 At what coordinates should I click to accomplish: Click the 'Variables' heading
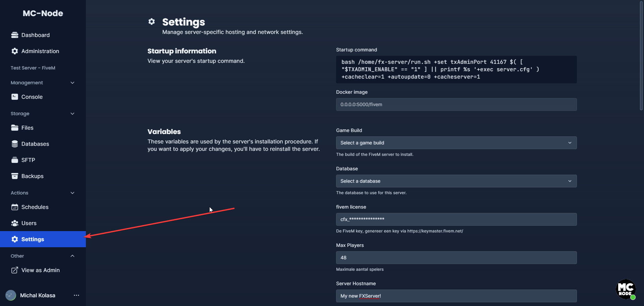pos(164,132)
